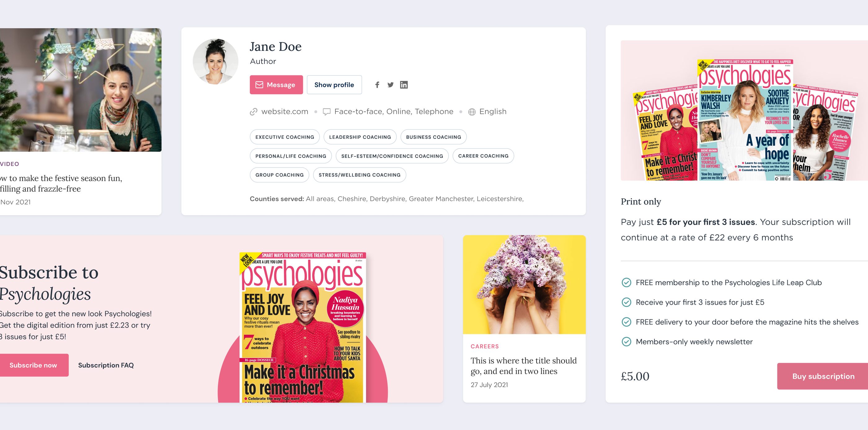
Task: Select the Leadership Coaching tag
Action: 360,137
